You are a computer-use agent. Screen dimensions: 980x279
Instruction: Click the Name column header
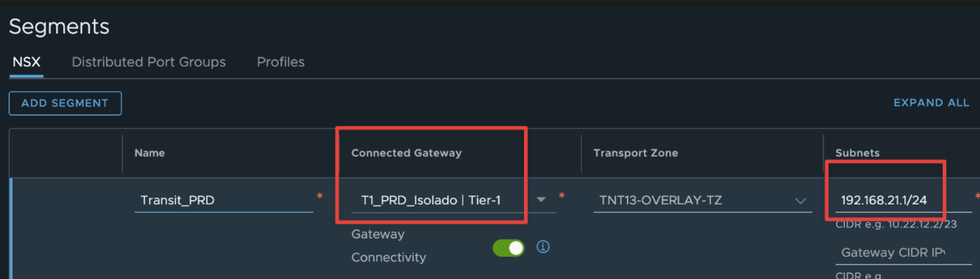150,153
